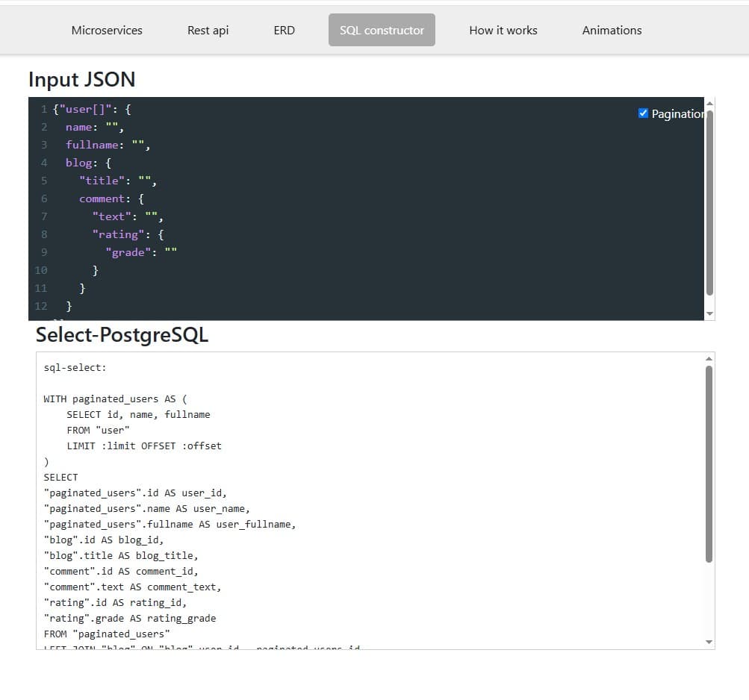This screenshot has height=700, width=749.
Task: Click the SELECT id, name, fullname line
Action: [139, 415]
